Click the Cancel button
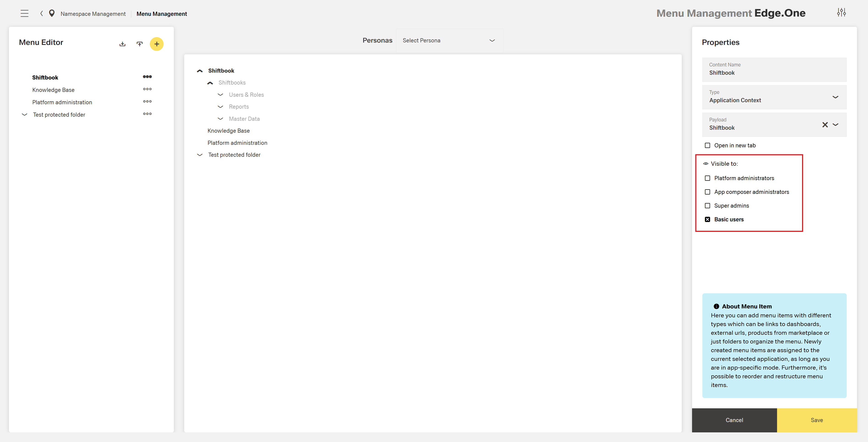868x442 pixels. [x=734, y=420]
